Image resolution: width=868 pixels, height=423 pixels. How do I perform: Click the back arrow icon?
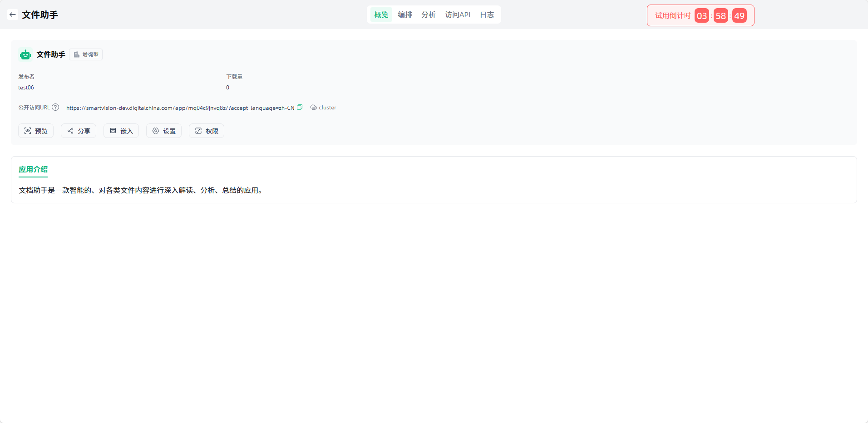(13, 15)
